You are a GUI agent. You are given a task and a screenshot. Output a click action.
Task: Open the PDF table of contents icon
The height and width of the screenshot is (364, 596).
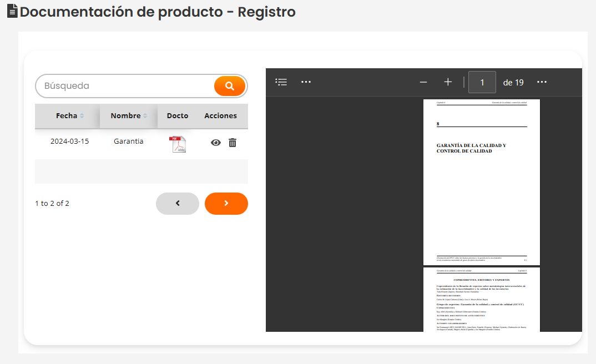point(281,82)
